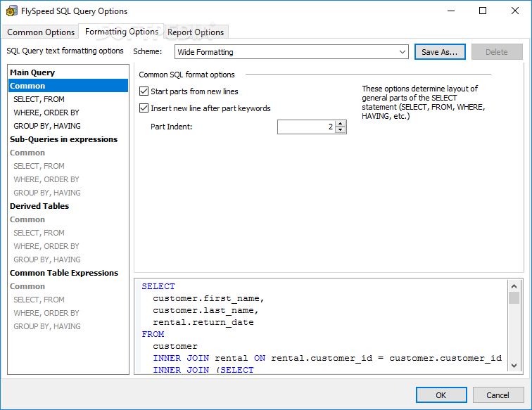Select Common under Common Table Expressions

pyautogui.click(x=68, y=286)
